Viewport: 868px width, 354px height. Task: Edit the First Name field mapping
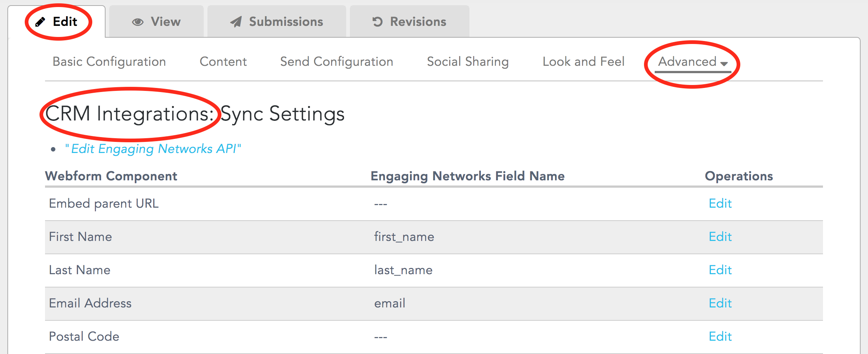720,236
